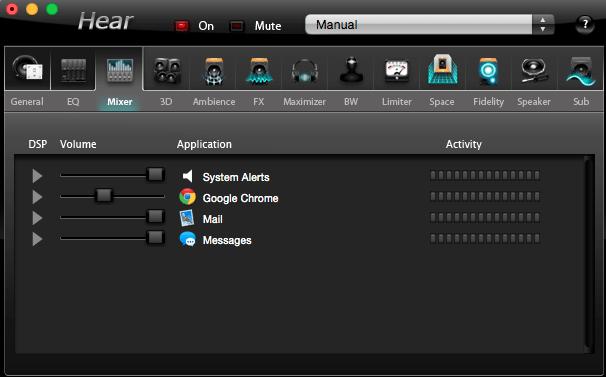Click the System Alerts speaker icon
Viewport: 606px width, 377px height.
coord(187,176)
